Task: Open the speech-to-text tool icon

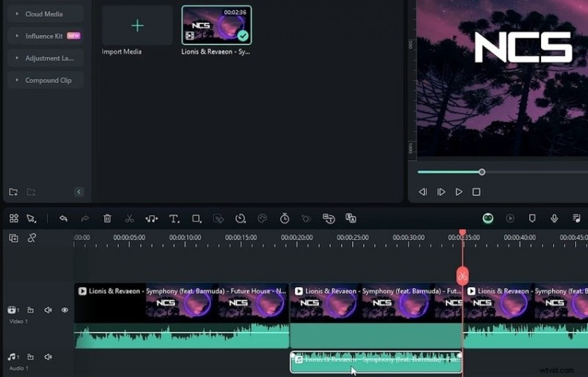Action: (x=329, y=218)
